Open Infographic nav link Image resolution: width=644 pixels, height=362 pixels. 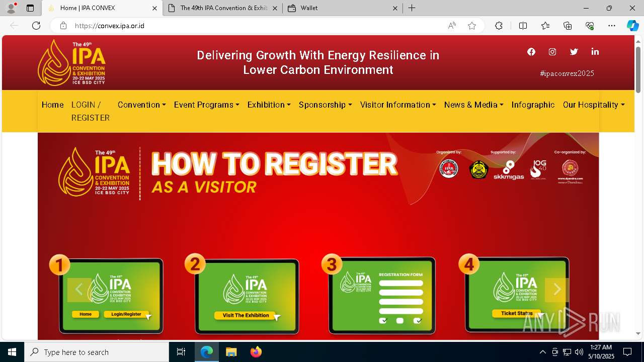(533, 105)
